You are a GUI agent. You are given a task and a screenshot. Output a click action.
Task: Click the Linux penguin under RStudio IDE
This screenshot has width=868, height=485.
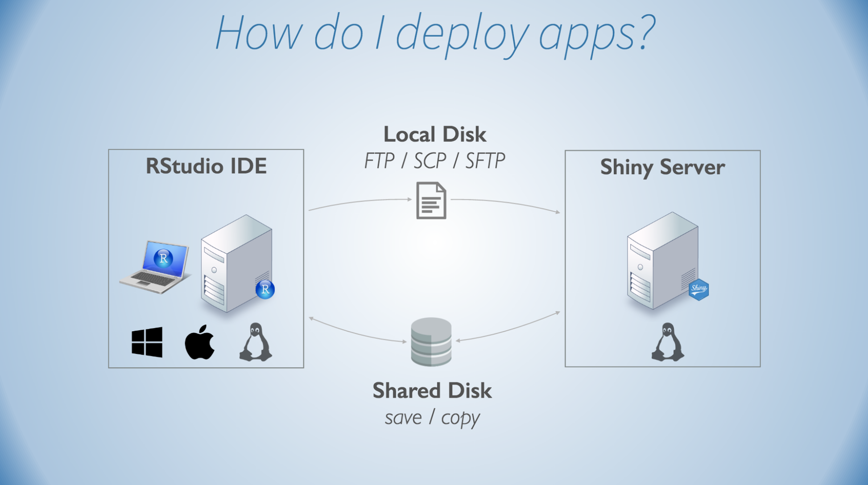pos(256,342)
